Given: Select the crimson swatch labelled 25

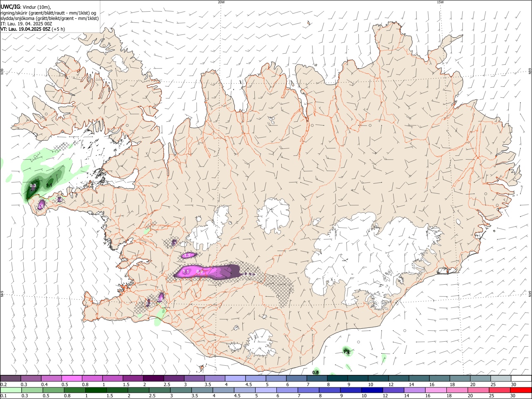Looking at the screenshot, I should pos(500,390).
